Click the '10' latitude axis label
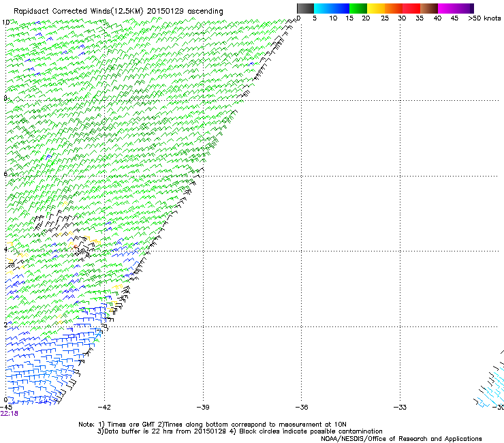This screenshot has height=443, width=504. 5,22
